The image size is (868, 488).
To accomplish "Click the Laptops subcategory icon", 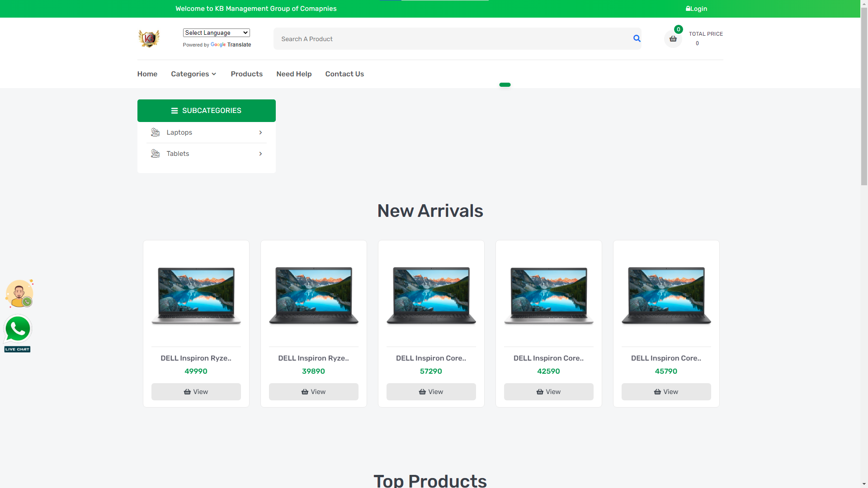I will 155,132.
